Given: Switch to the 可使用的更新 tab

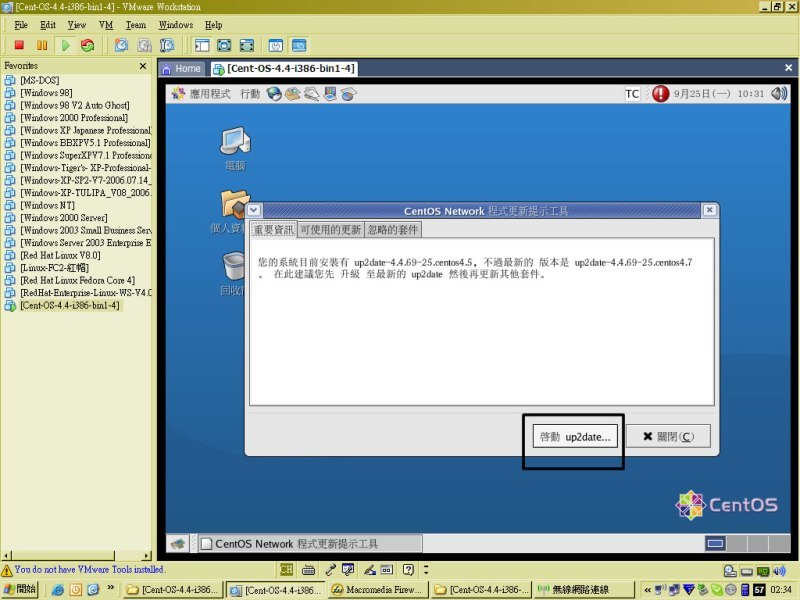Looking at the screenshot, I should [330, 230].
